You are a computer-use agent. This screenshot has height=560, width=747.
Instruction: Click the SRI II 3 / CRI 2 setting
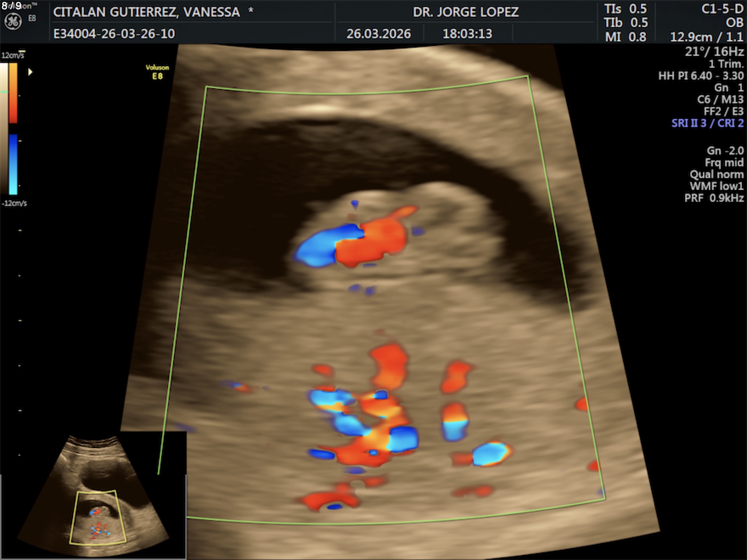tap(707, 123)
